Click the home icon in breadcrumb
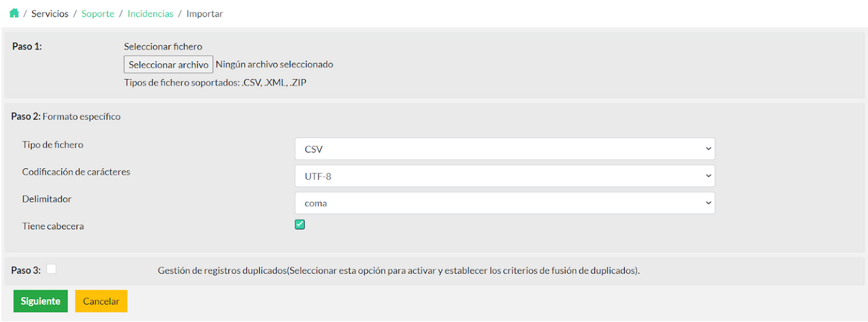 pyautogui.click(x=14, y=14)
